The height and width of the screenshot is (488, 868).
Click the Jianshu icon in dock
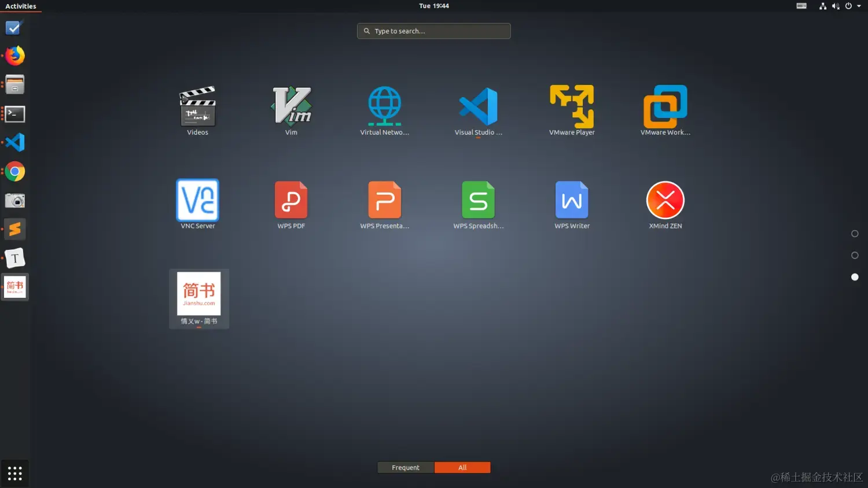(15, 287)
